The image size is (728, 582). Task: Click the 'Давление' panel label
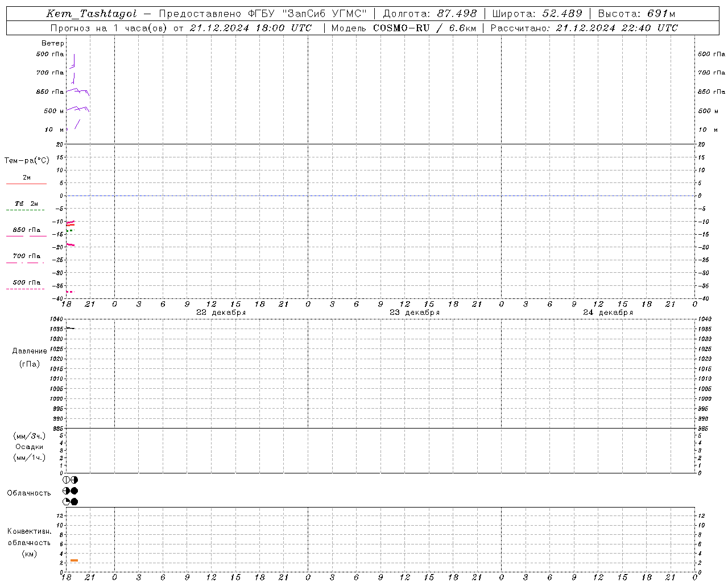[30, 351]
